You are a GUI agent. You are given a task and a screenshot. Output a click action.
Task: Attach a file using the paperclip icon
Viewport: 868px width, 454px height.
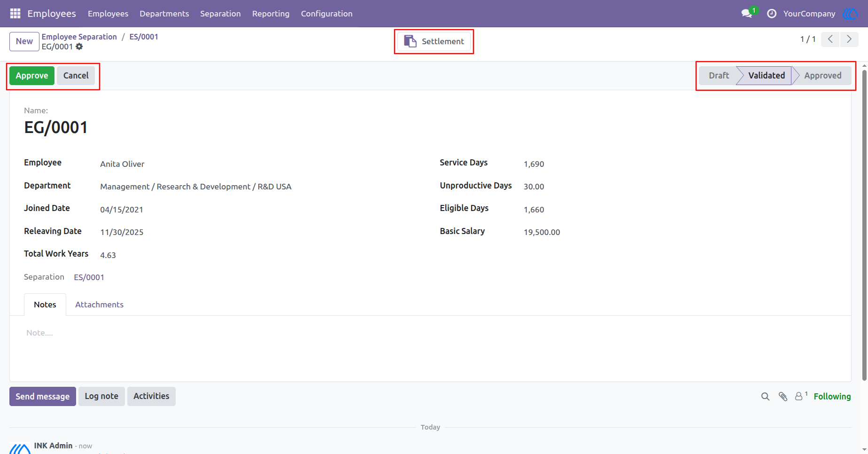click(x=783, y=397)
